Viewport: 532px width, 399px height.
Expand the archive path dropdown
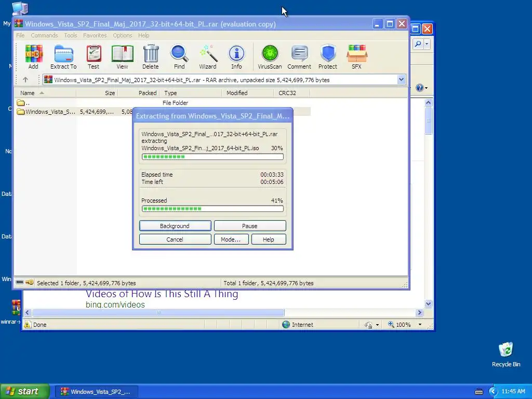pyautogui.click(x=402, y=79)
